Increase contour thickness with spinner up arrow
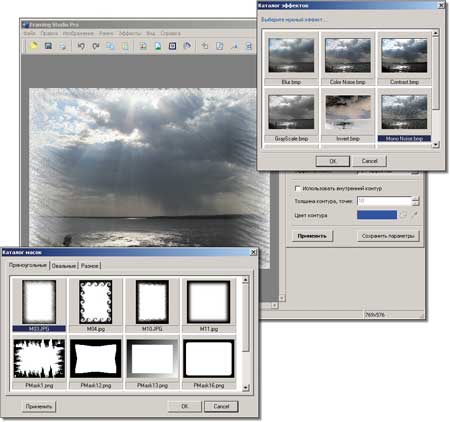The image size is (450, 422). click(415, 199)
